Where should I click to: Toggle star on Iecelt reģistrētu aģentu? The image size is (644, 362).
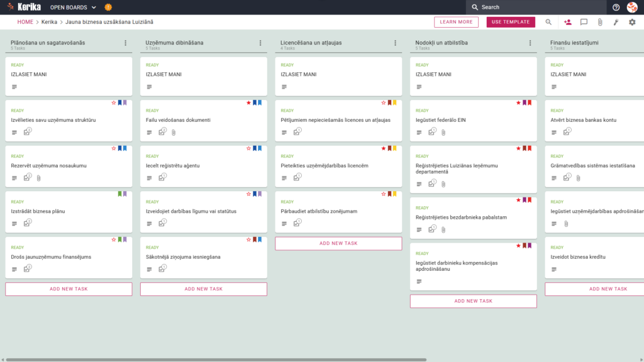248,148
